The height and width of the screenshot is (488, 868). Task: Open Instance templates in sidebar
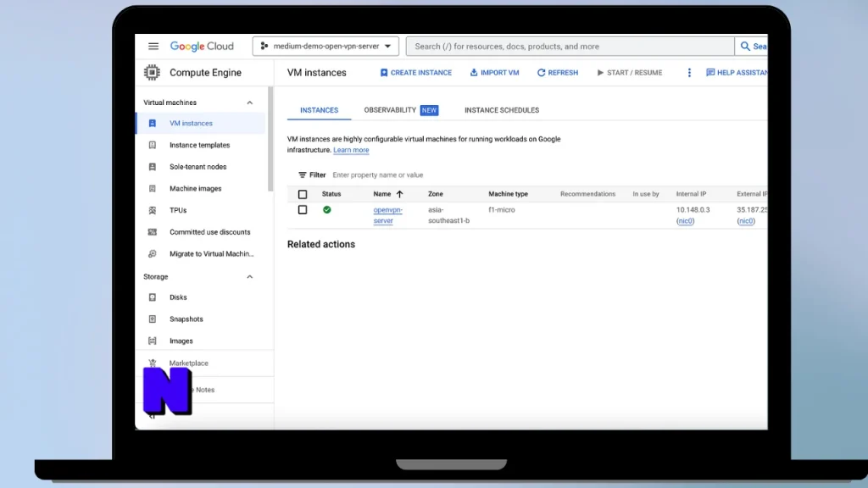(x=201, y=145)
